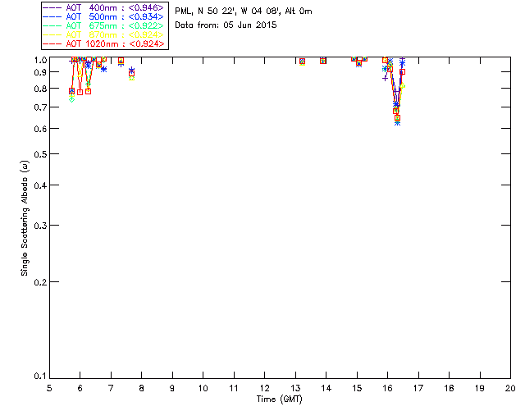Click the AOT 675nm legend entry
This screenshot has height=420, width=525.
104,25
